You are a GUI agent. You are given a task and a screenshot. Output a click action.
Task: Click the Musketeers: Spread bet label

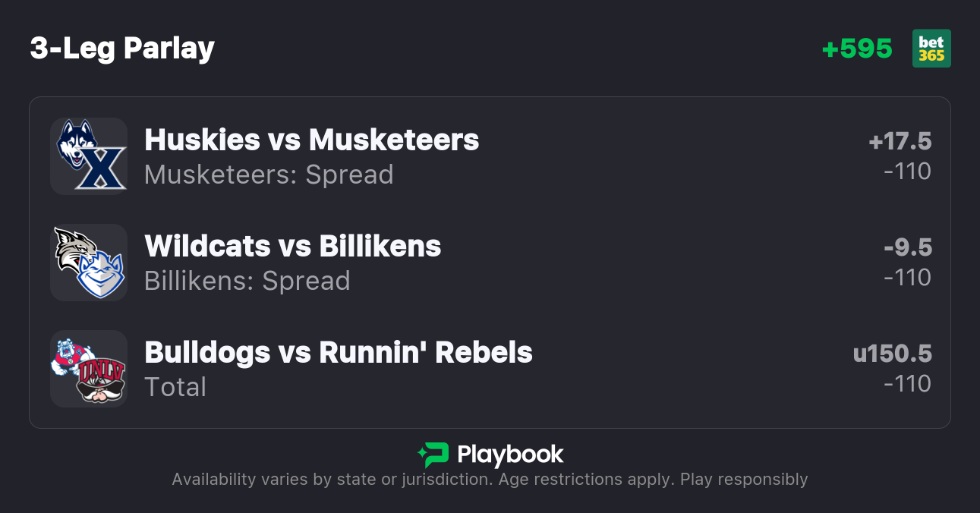click(x=269, y=175)
